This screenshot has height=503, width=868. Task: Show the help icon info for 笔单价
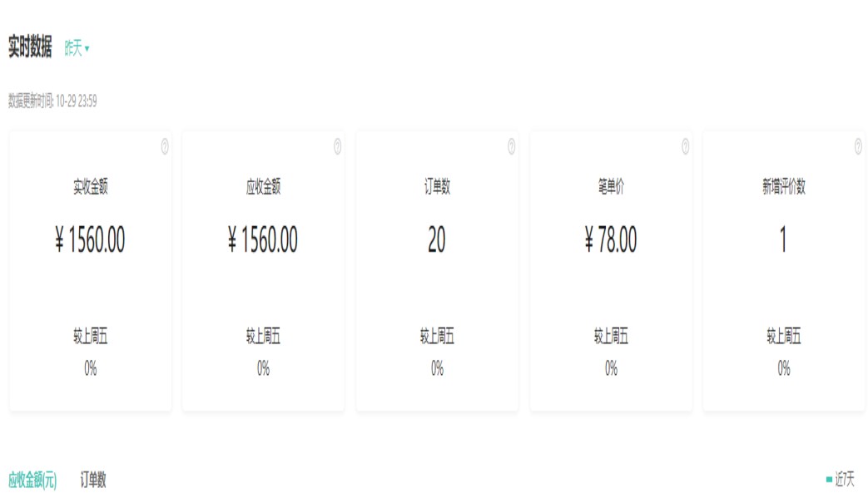[x=685, y=147]
